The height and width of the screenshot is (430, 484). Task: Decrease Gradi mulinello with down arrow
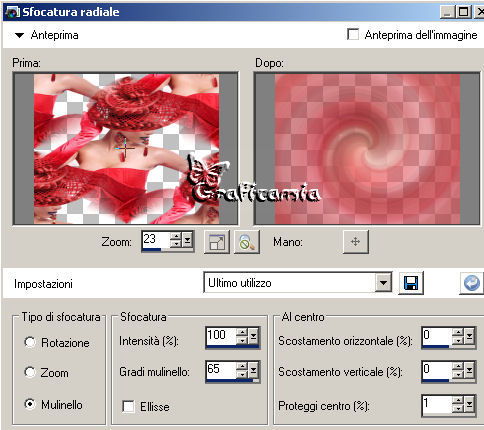click(242, 374)
